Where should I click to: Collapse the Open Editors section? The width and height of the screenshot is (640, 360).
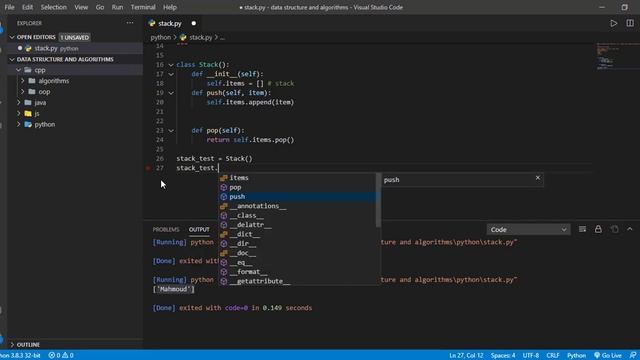(x=12, y=37)
